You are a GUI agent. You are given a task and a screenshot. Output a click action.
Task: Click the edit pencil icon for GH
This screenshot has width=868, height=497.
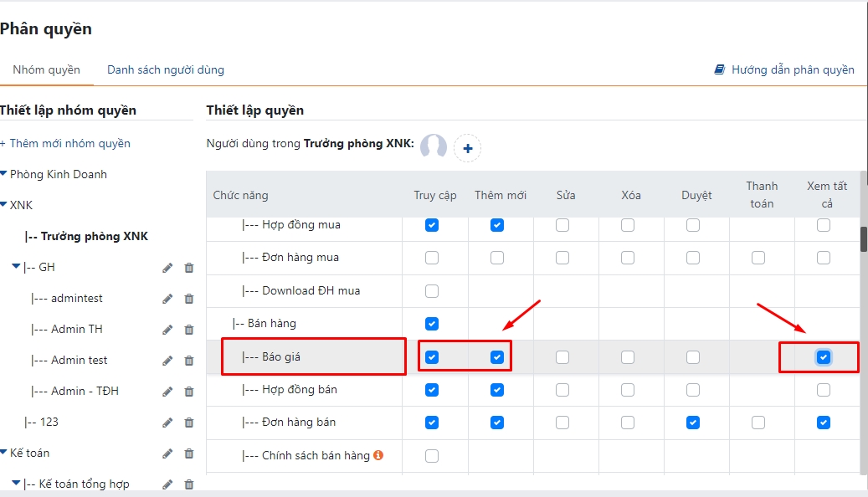167,268
